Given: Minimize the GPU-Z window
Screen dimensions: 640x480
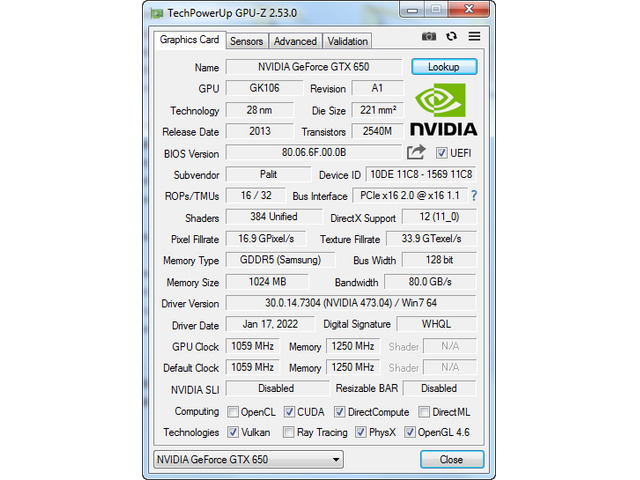Looking at the screenshot, I should [x=412, y=9].
